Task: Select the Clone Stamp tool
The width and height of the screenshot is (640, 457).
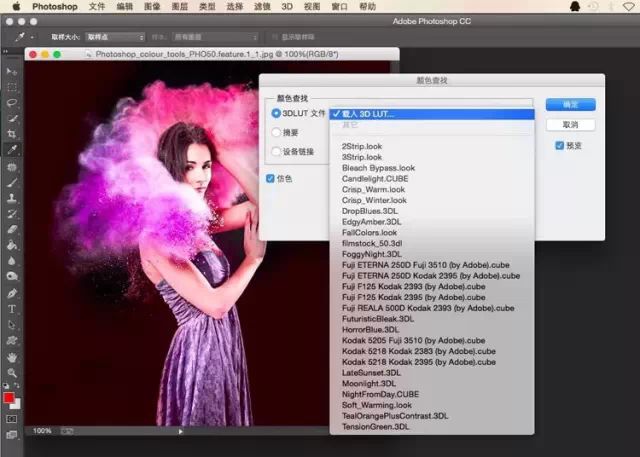Action: (12, 198)
